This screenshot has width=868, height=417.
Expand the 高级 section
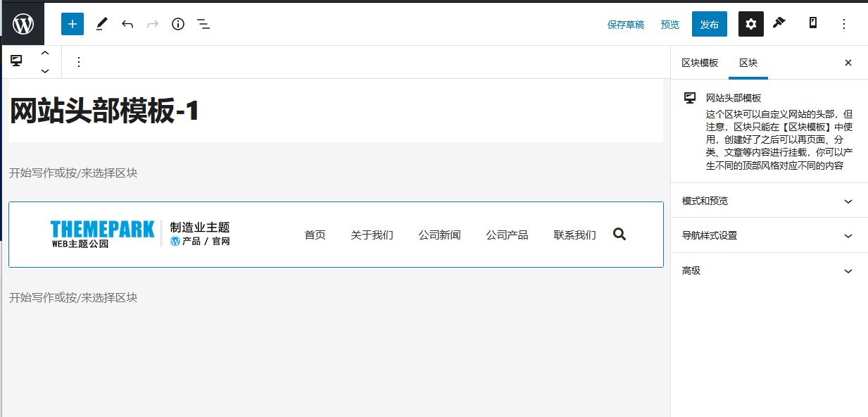768,270
